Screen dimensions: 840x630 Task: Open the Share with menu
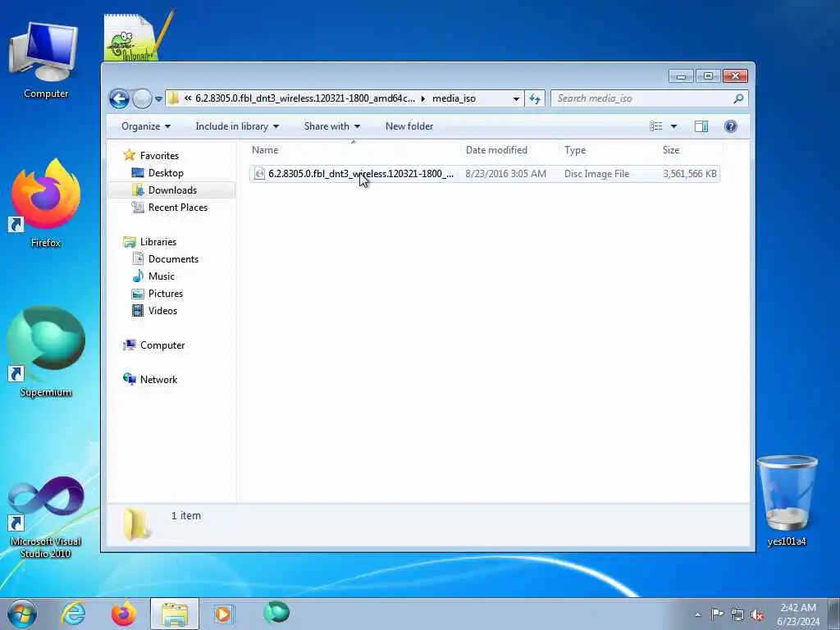(x=332, y=126)
